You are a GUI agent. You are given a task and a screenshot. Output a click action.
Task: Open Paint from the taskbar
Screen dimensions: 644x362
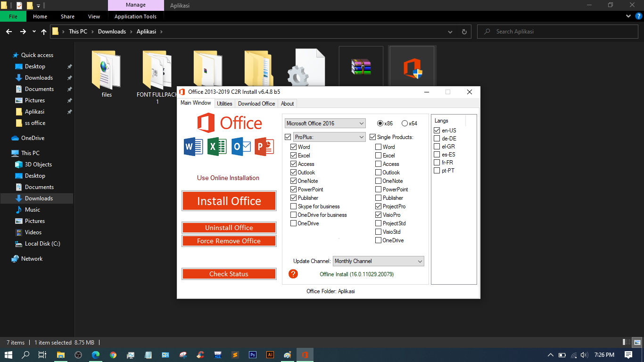pyautogui.click(x=287, y=355)
